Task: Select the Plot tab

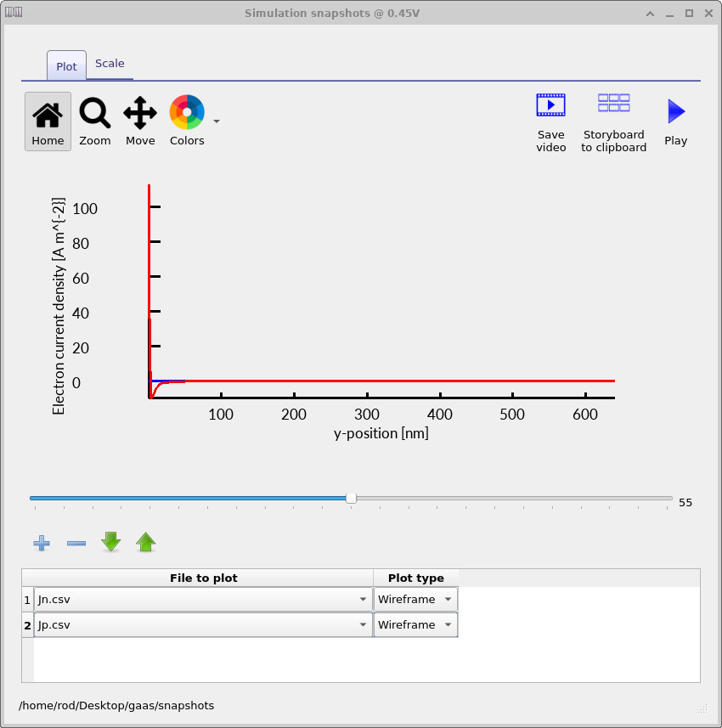Action: tap(66, 66)
